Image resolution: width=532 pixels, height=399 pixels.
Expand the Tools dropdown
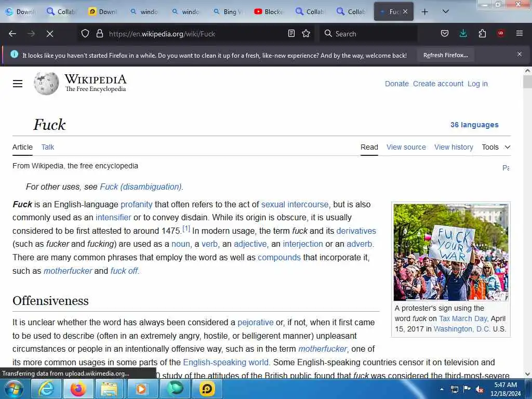click(496, 147)
